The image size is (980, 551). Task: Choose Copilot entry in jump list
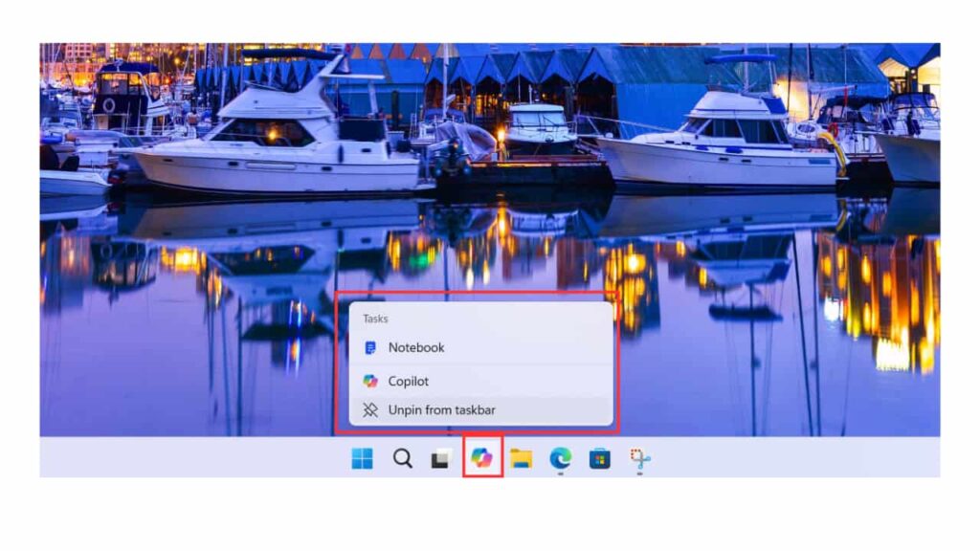480,381
